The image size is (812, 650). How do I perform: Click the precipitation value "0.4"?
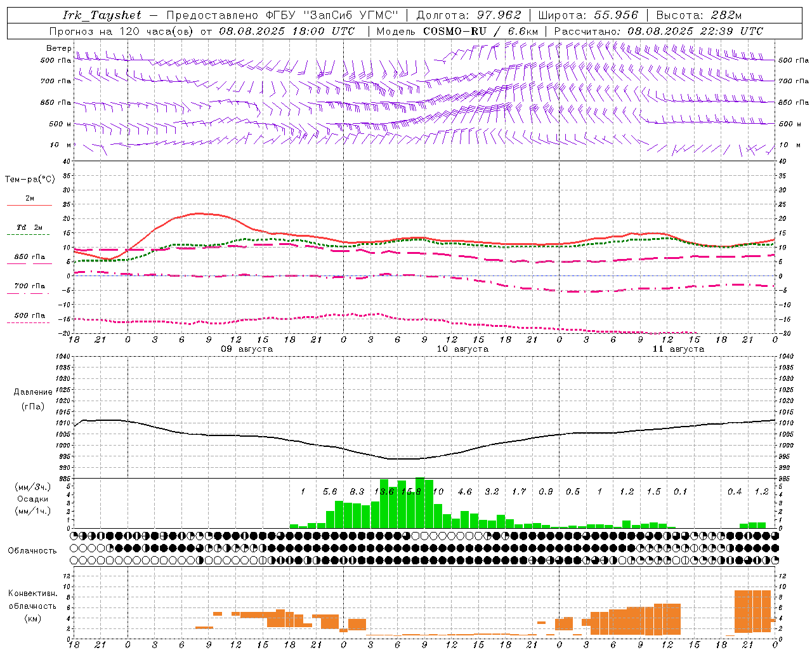click(x=735, y=492)
